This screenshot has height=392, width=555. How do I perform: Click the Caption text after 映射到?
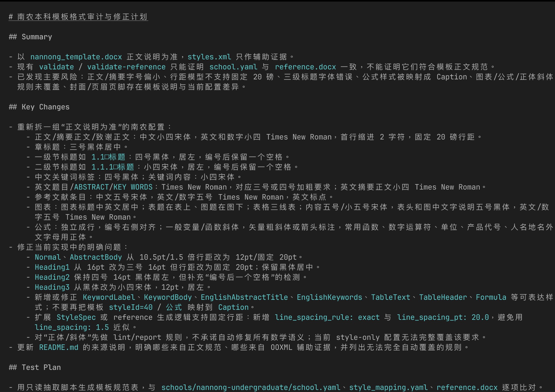(233, 307)
